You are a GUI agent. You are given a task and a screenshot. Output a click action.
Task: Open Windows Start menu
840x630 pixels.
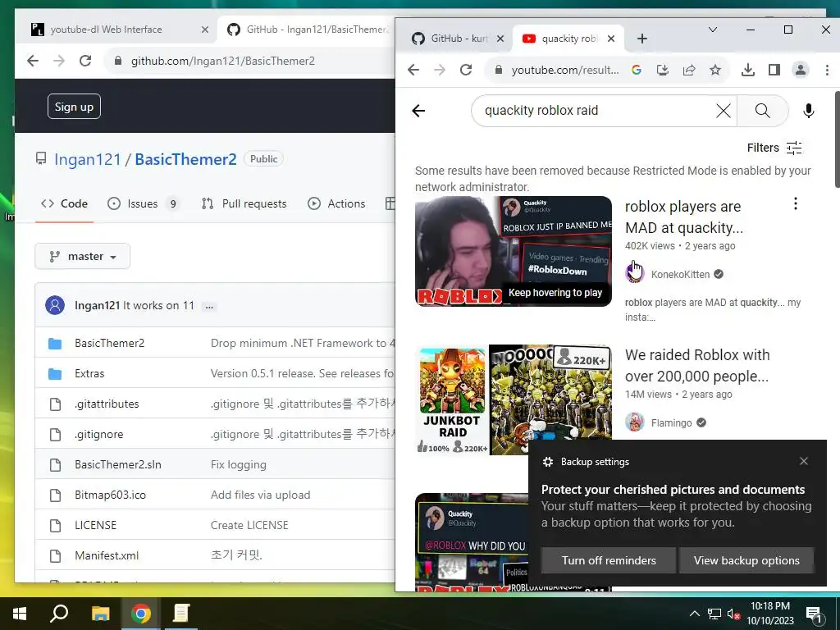pyautogui.click(x=20, y=614)
